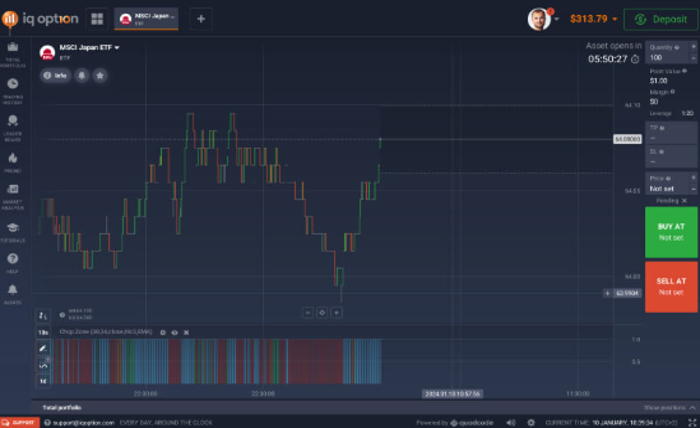
Task: Open the chart type candles icon
Action: tap(43, 316)
